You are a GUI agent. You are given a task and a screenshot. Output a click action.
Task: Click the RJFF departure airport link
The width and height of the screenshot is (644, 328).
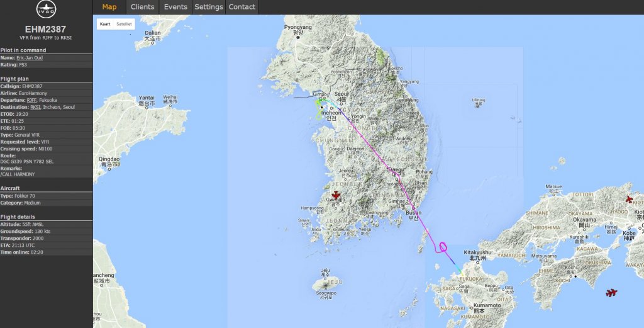click(x=31, y=100)
